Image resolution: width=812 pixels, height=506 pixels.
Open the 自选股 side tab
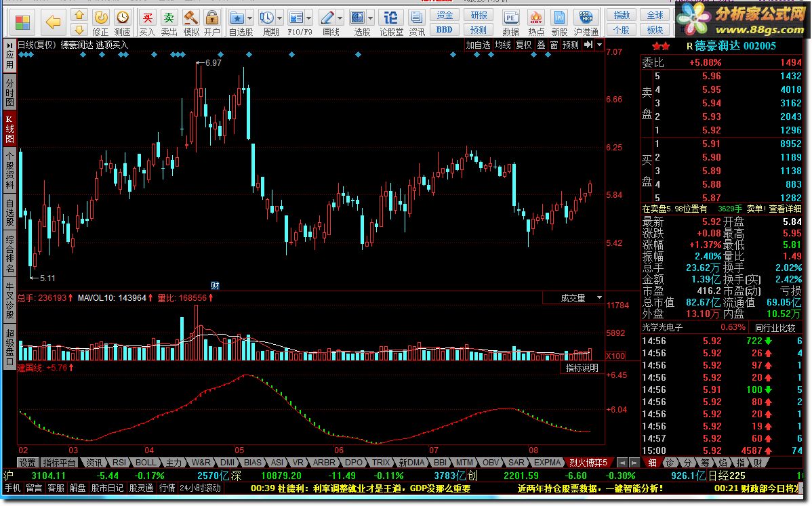[x=10, y=212]
